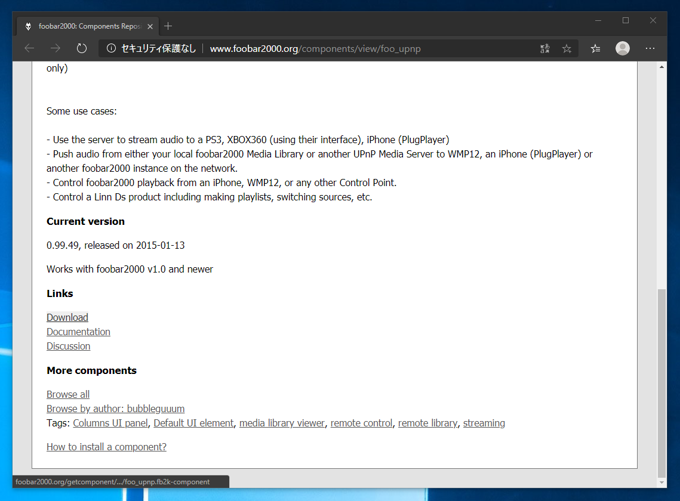
Task: Open the Columns UI panel tag
Action: (x=110, y=423)
